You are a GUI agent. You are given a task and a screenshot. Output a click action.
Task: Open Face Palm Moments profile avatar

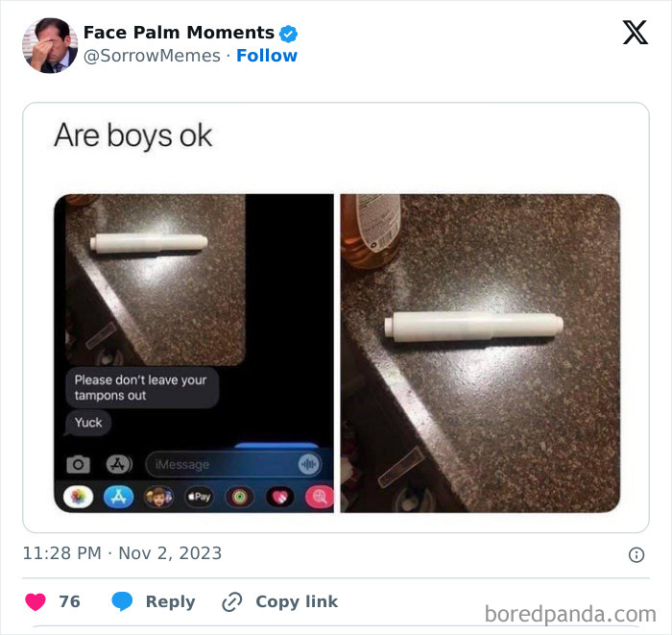50,45
